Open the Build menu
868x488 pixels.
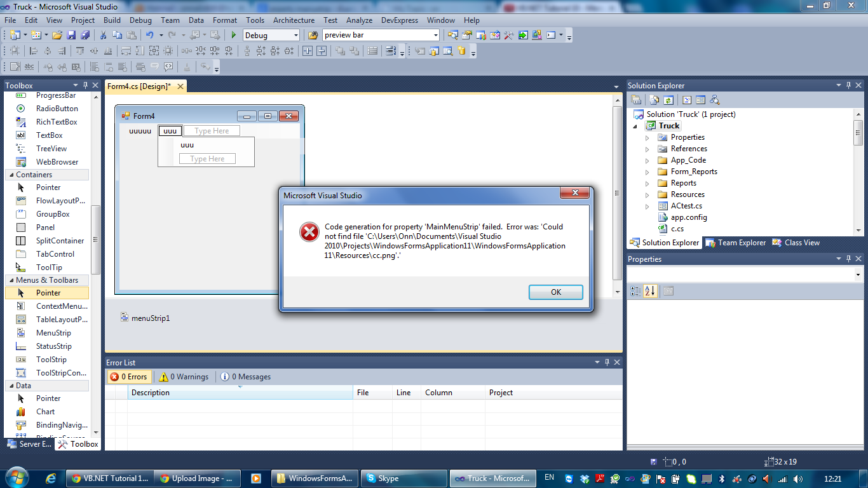pyautogui.click(x=112, y=20)
